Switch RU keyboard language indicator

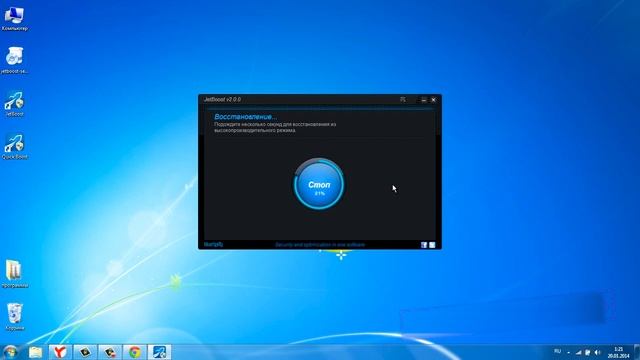pyautogui.click(x=558, y=351)
